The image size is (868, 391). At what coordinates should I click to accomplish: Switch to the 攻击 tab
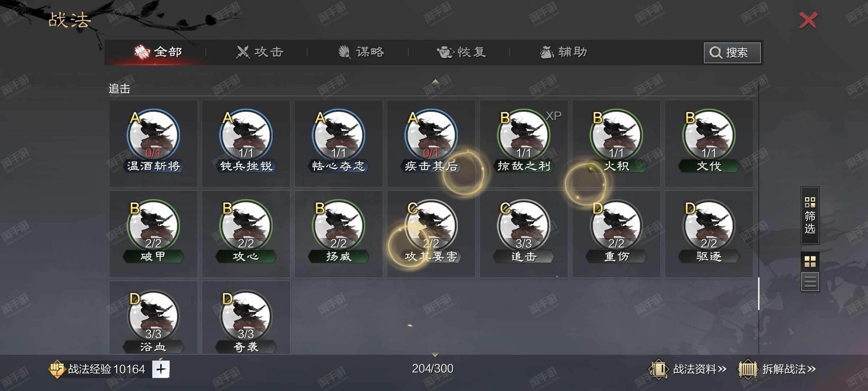coord(260,52)
